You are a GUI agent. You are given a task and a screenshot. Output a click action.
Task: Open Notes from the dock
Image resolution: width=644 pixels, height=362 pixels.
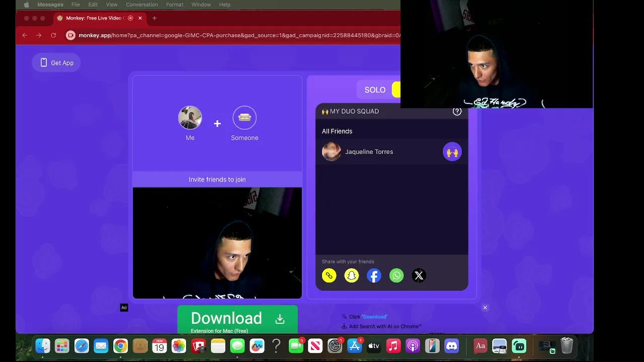pyautogui.click(x=218, y=346)
